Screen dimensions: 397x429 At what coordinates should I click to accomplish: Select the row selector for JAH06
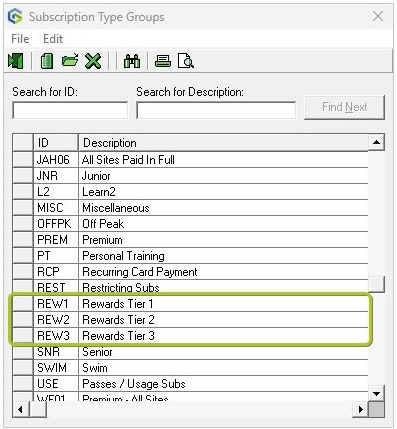23,160
